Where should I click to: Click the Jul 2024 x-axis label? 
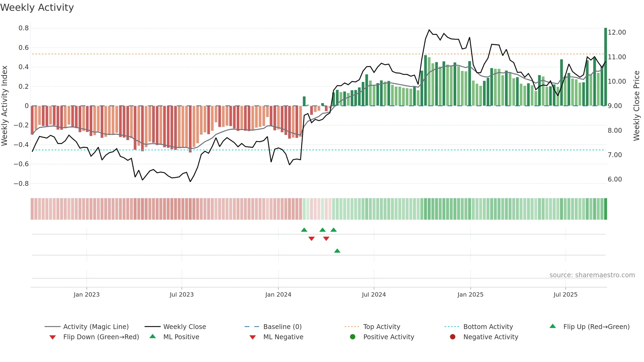[x=374, y=294]
